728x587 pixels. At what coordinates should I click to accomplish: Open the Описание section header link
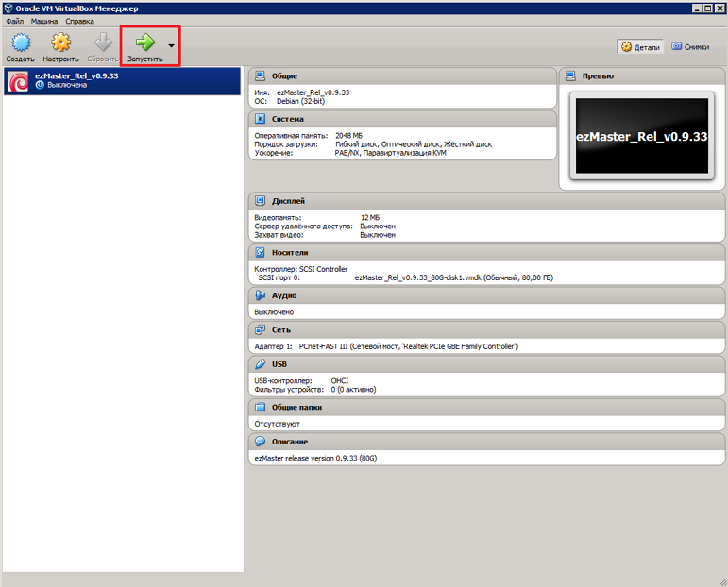(x=290, y=442)
